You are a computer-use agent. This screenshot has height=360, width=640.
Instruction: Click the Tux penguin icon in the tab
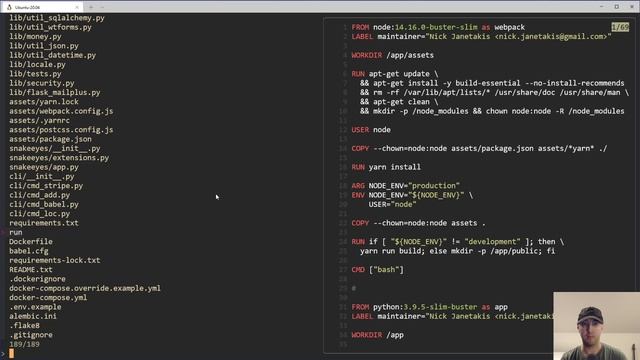[9, 7]
